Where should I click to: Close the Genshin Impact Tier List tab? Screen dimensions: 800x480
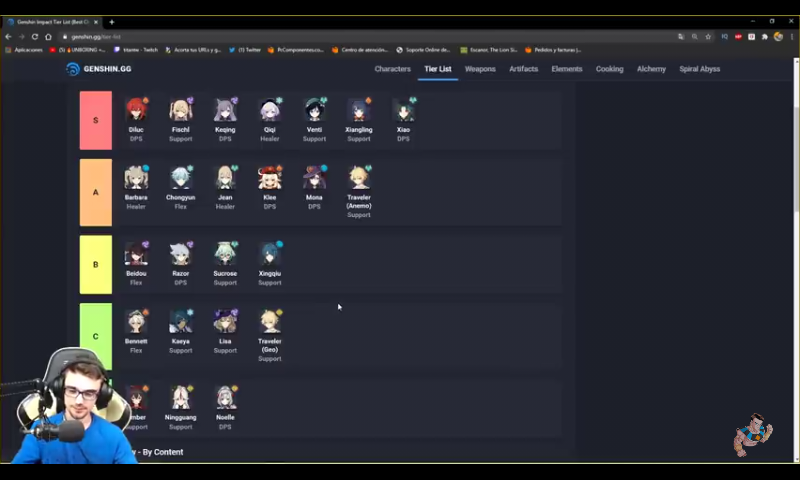pos(96,22)
